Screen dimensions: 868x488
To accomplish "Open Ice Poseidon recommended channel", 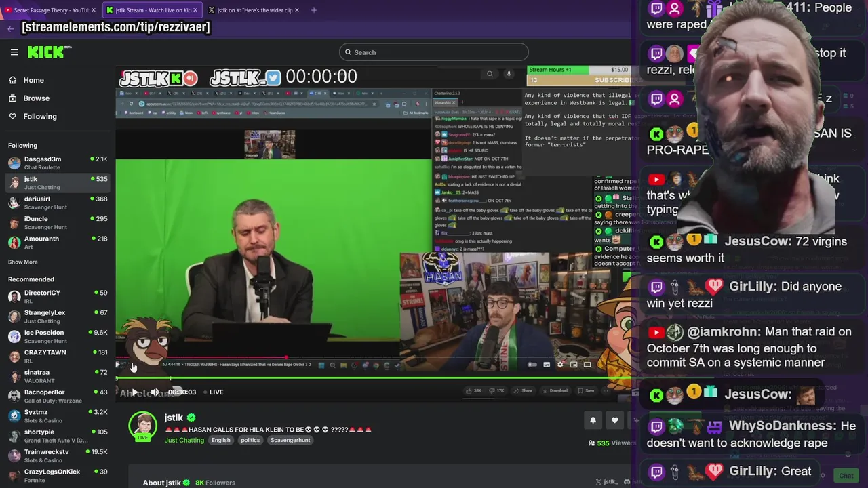I will (58, 336).
